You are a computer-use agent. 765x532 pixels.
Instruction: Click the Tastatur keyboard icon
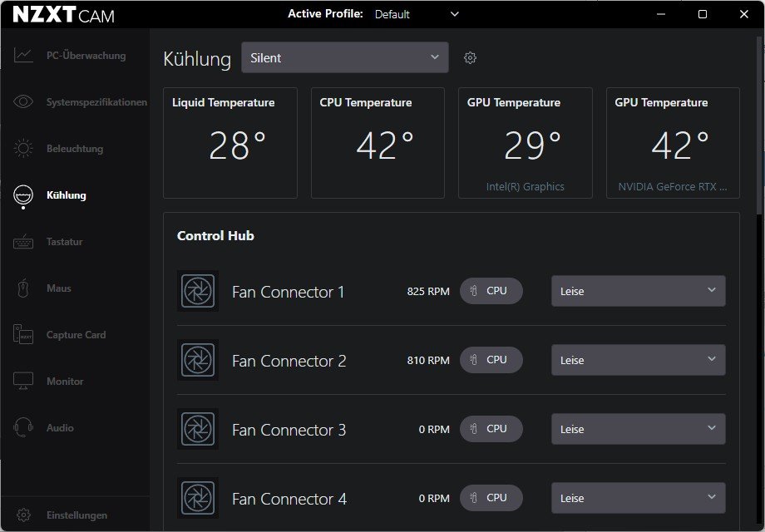(23, 242)
